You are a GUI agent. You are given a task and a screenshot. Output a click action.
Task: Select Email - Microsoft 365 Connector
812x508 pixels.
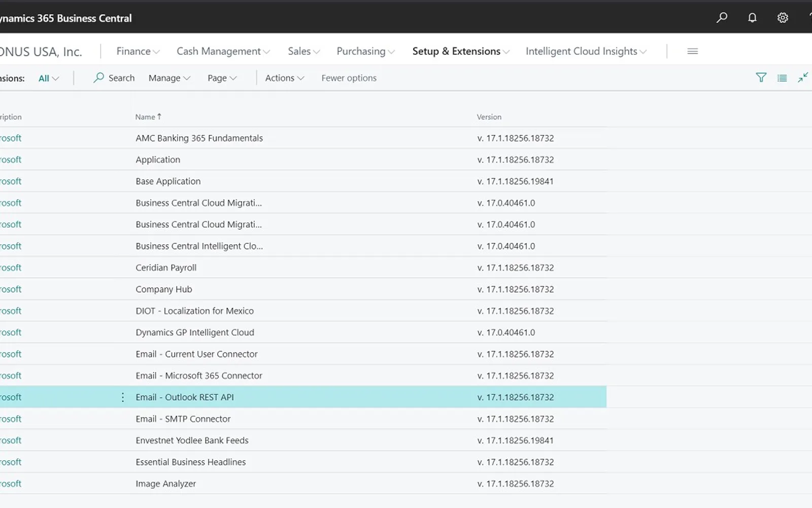[199, 375]
